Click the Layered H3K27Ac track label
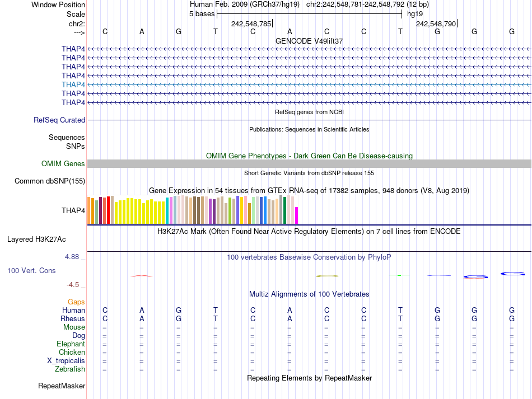532x399 pixels. (36, 239)
